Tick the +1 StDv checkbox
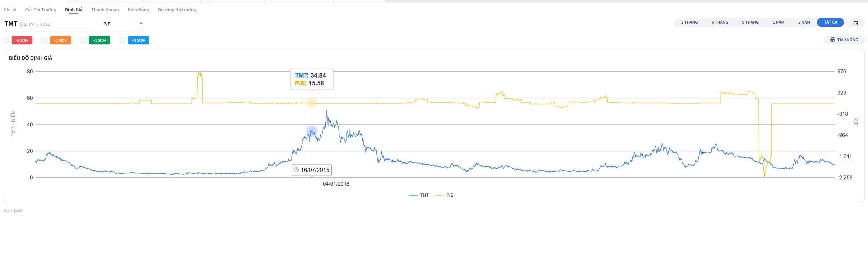 (x=83, y=41)
